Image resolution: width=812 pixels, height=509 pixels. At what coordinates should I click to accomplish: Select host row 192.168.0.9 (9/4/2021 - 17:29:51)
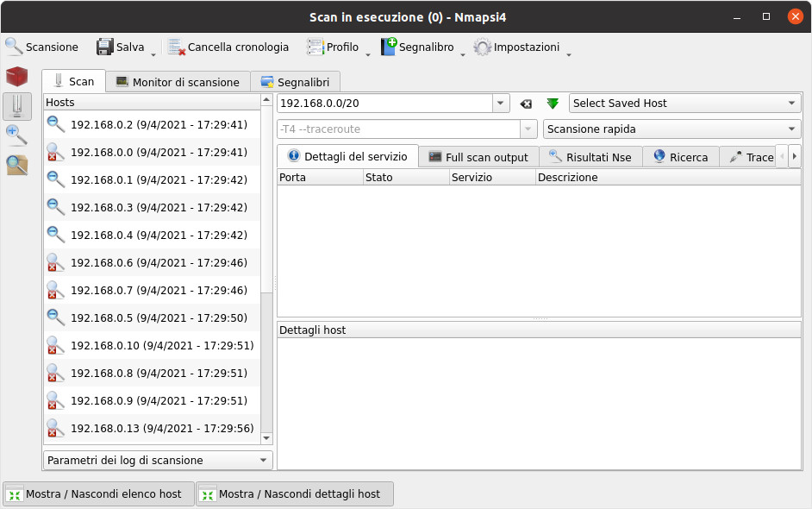tap(152, 400)
